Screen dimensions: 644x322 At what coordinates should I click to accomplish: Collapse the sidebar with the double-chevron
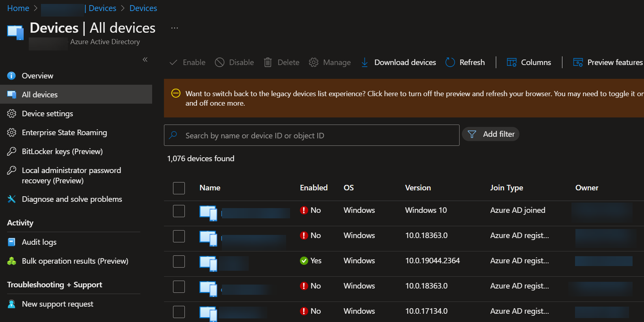pos(145,60)
